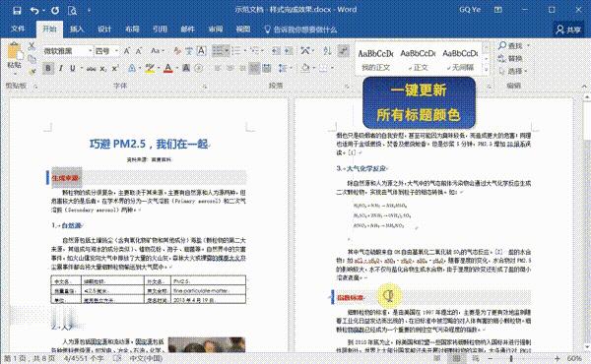Open the font name dropdown
The height and width of the screenshot is (364, 591).
pos(90,51)
